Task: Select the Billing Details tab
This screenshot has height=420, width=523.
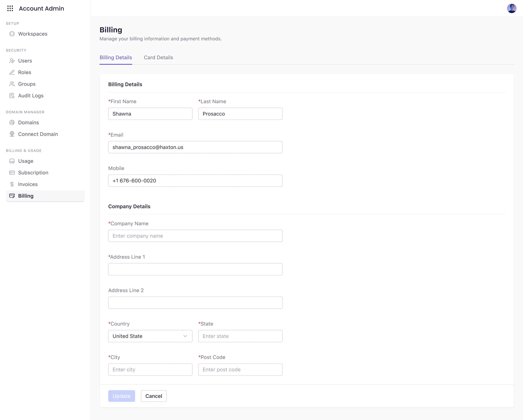Action: (x=116, y=58)
